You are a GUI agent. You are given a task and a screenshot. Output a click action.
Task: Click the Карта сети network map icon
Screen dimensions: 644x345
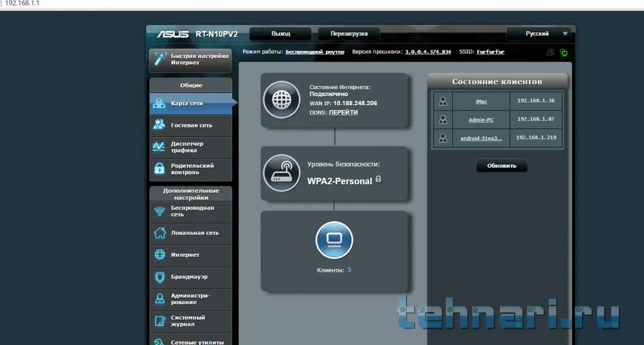(x=159, y=103)
